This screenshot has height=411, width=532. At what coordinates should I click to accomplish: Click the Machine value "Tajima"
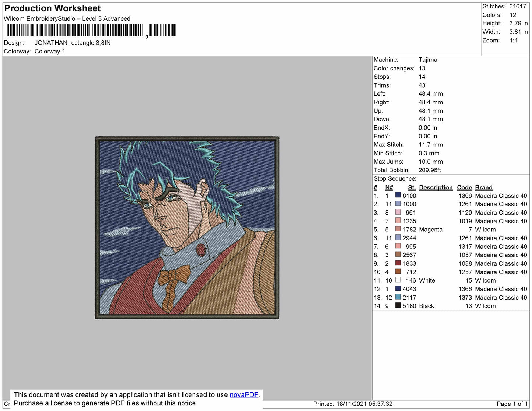[x=428, y=60]
